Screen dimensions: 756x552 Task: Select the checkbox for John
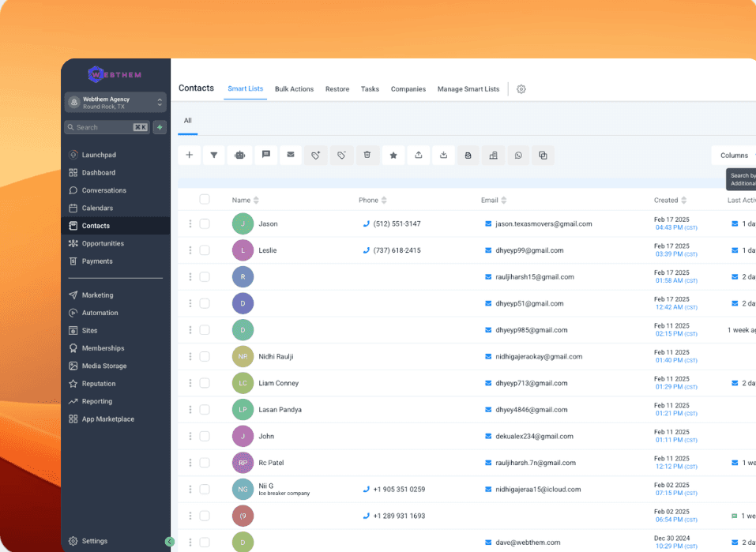[205, 436]
